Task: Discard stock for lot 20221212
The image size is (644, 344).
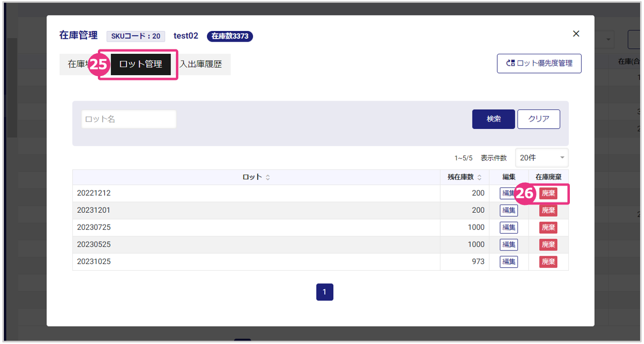Action: pyautogui.click(x=548, y=194)
